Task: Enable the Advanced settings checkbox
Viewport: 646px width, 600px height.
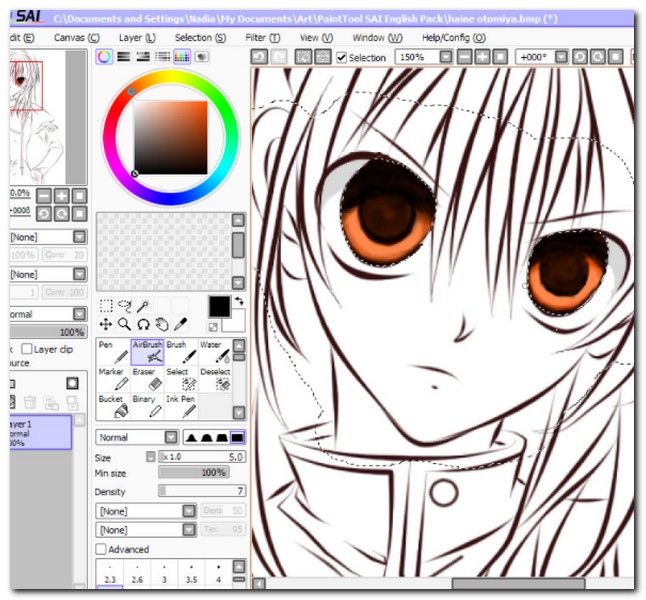Action: pyautogui.click(x=101, y=549)
